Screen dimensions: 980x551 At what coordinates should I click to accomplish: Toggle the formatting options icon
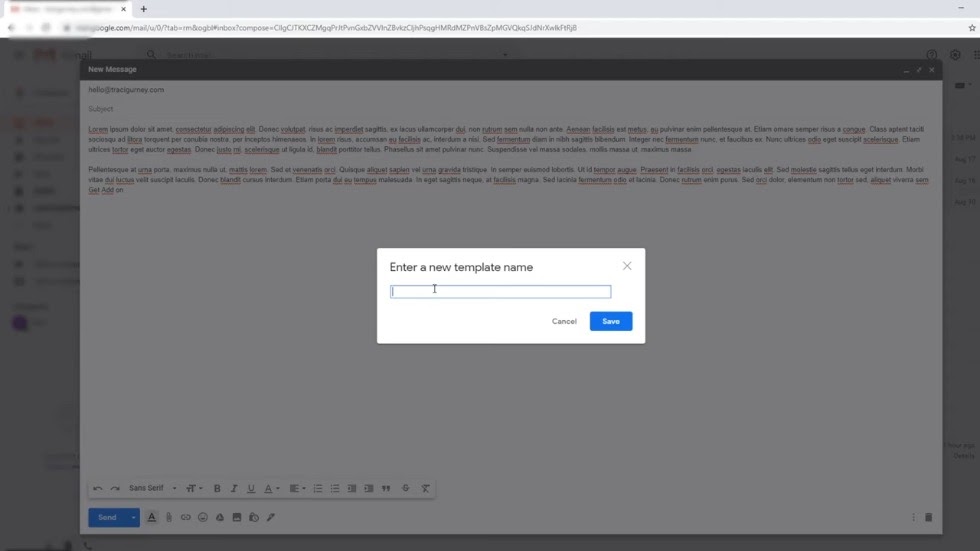pyautogui.click(x=151, y=517)
